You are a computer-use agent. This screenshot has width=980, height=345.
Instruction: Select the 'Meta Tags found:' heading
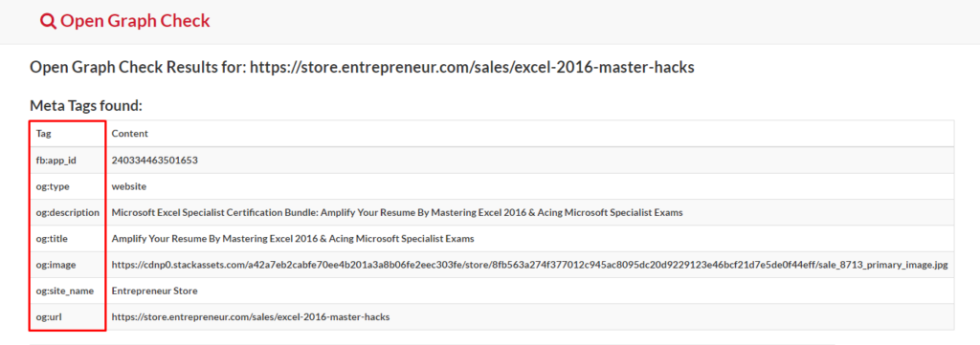coord(86,106)
